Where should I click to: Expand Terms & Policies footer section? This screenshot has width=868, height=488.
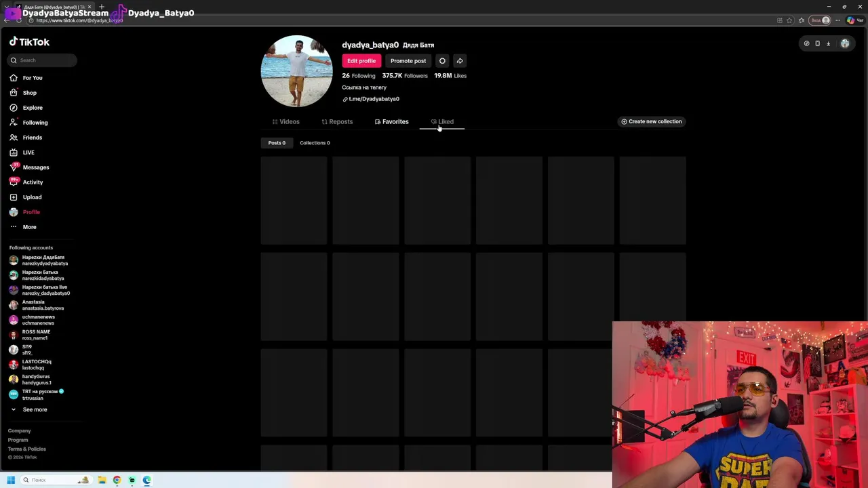point(27,449)
